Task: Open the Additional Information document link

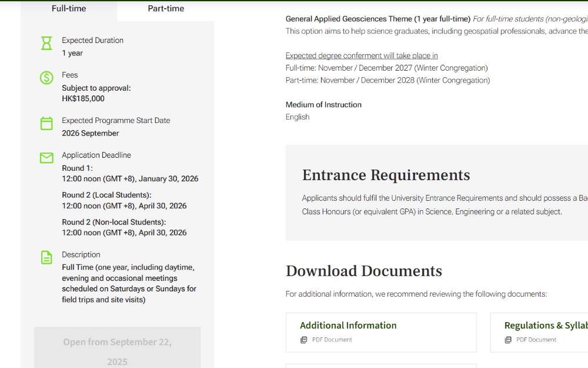Action: tap(348, 326)
